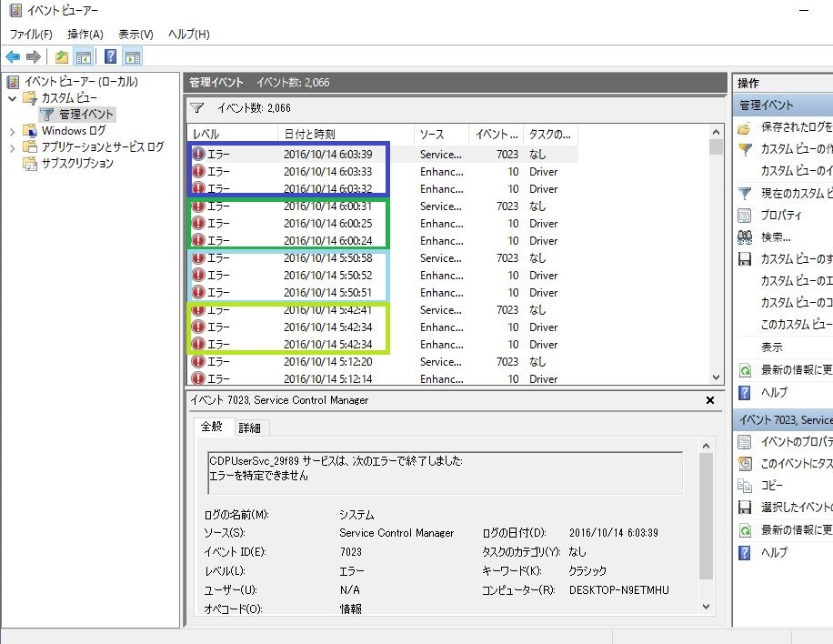833x644 pixels.
Task: Click the Forward arrow toolbar icon
Action: (34, 56)
